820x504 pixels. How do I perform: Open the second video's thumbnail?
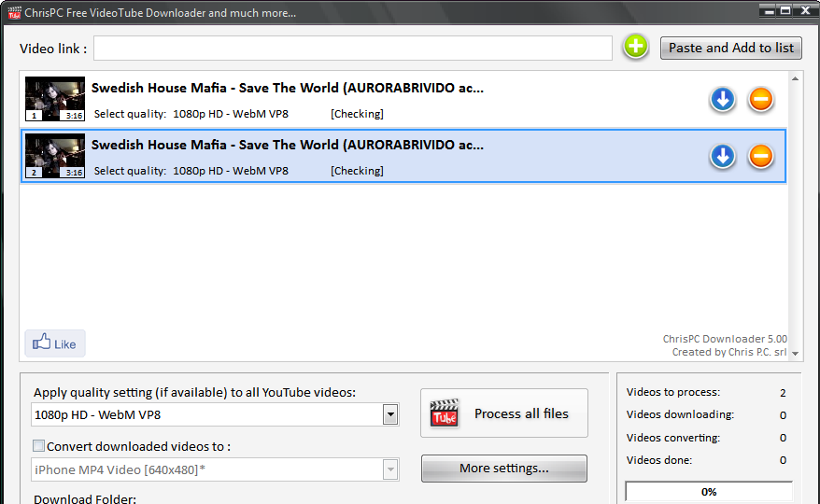(55, 156)
